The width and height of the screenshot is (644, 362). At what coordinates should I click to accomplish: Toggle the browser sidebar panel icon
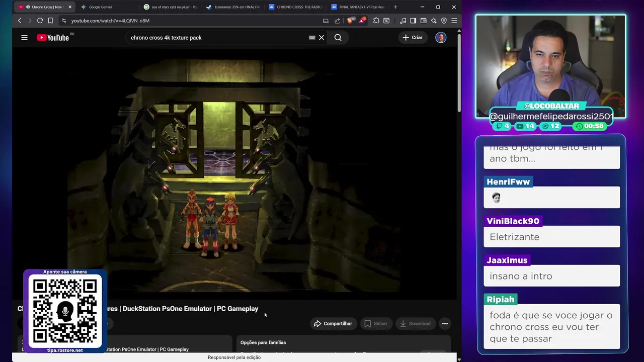(x=413, y=21)
